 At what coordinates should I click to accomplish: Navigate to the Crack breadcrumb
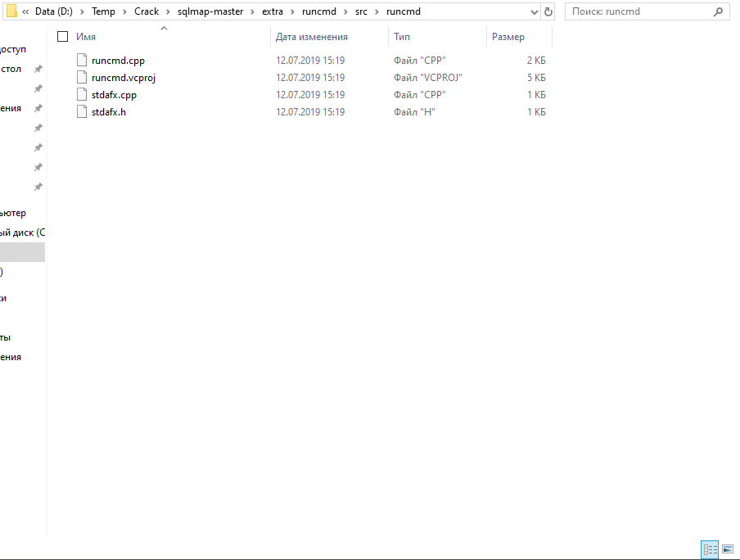[147, 11]
